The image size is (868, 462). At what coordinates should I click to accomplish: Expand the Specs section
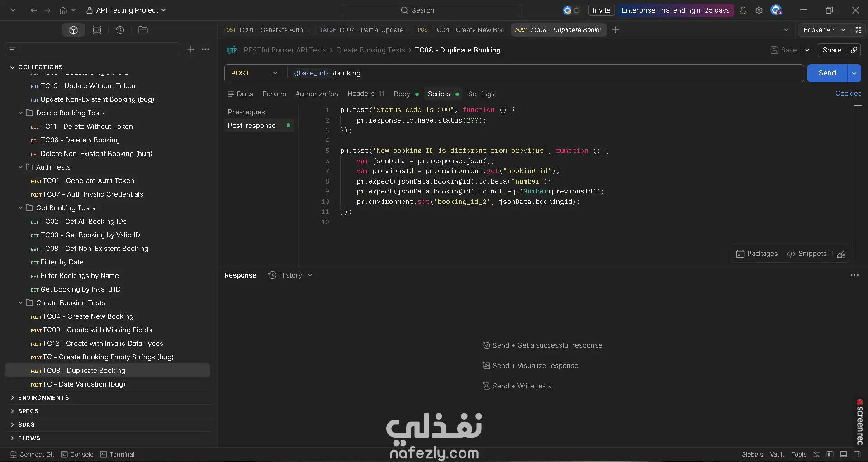coord(12,411)
